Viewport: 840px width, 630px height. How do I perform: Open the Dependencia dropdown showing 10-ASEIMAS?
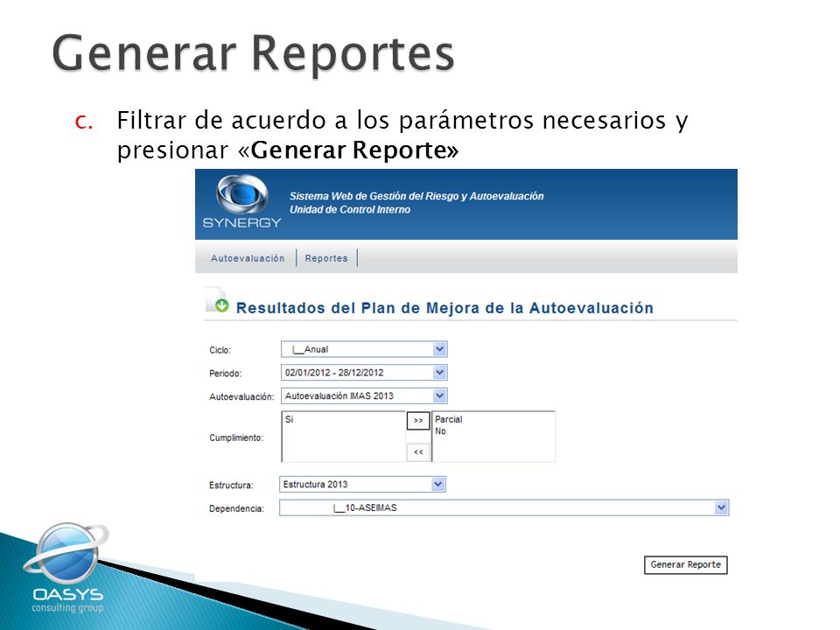[x=504, y=507]
